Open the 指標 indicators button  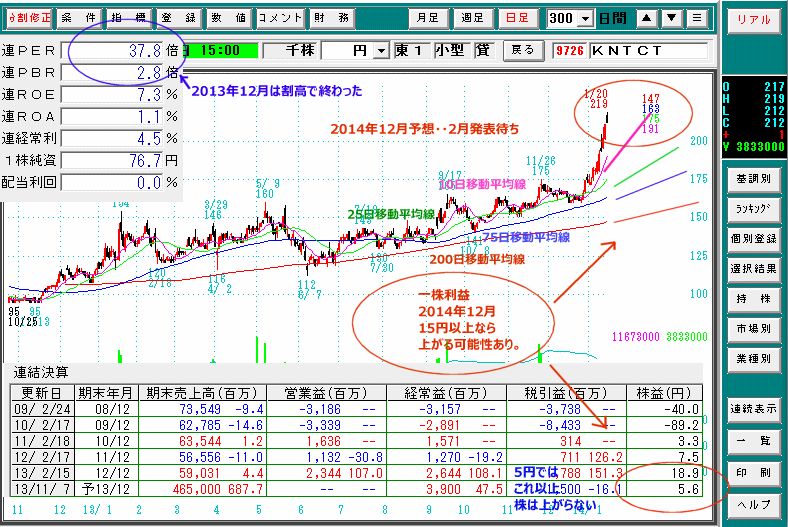point(129,19)
